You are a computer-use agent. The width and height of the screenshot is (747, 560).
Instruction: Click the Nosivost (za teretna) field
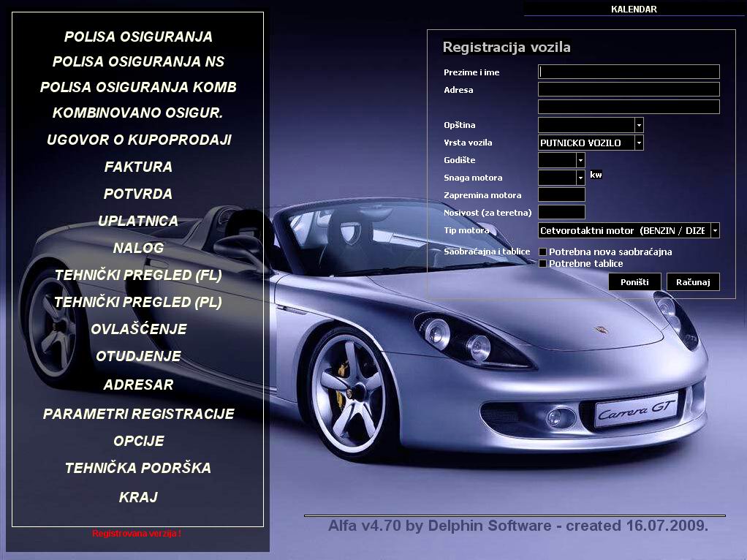(x=561, y=212)
